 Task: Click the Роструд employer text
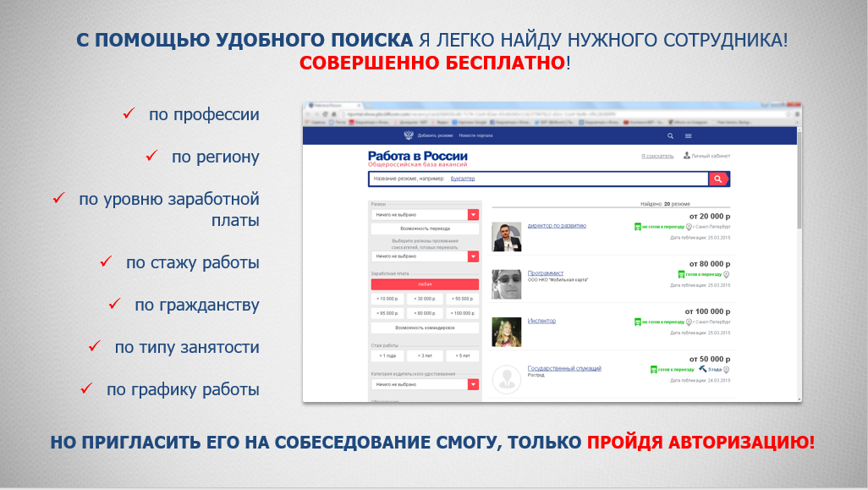tap(536, 376)
